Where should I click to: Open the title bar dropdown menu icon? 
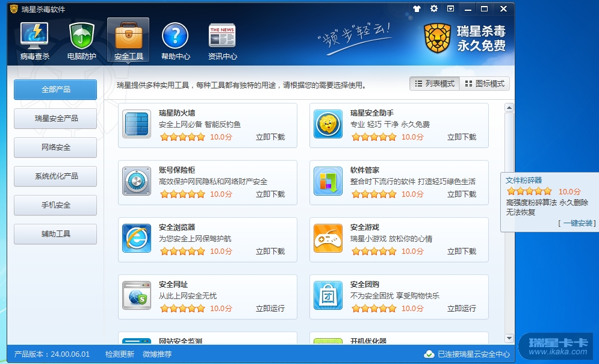click(451, 8)
